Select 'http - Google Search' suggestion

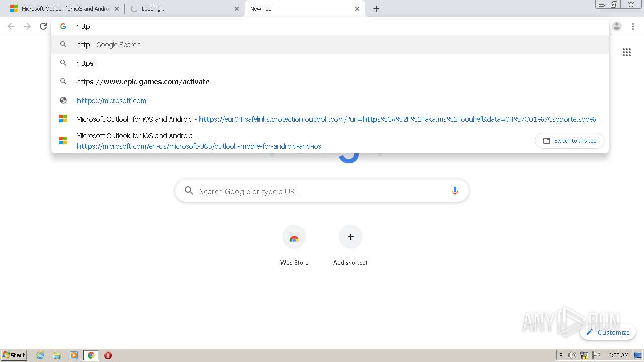(330, 45)
